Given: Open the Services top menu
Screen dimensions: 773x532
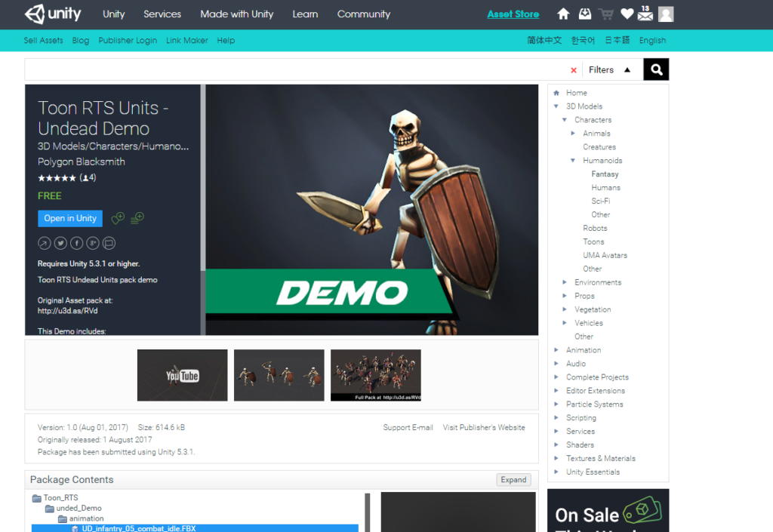Looking at the screenshot, I should point(162,14).
